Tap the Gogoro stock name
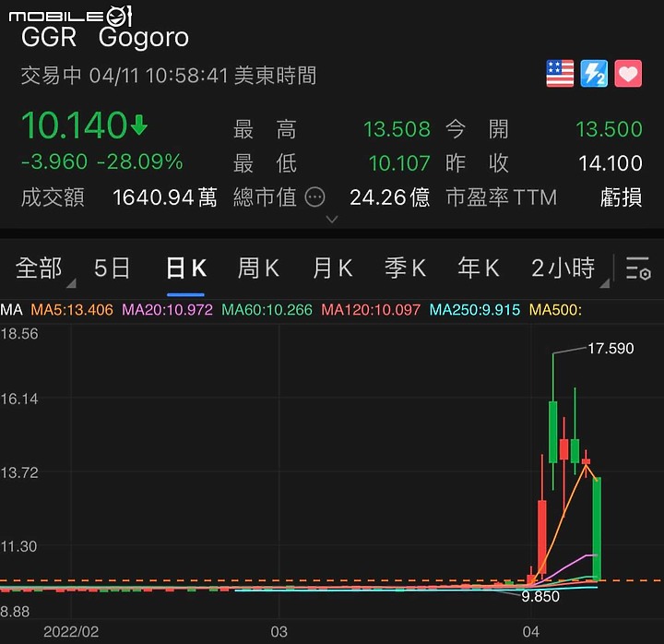The height and width of the screenshot is (644, 664). coord(144,38)
